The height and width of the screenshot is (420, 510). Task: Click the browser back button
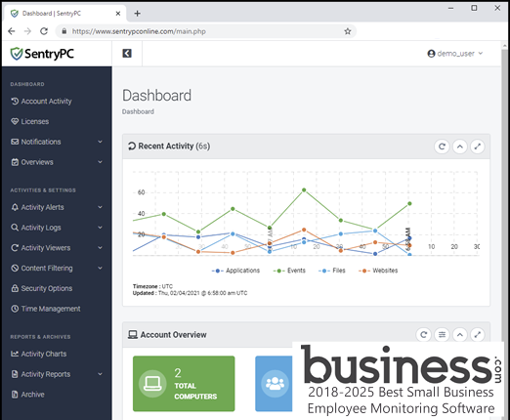pyautogui.click(x=12, y=31)
